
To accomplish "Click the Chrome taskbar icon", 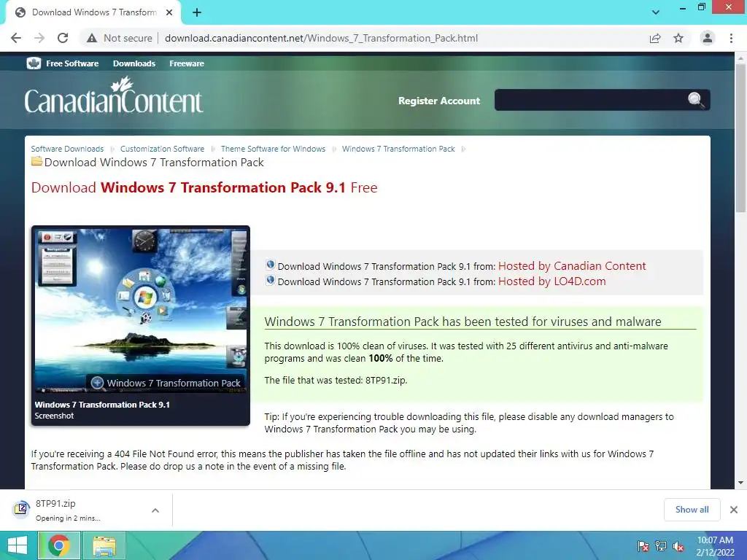I will tap(58, 545).
